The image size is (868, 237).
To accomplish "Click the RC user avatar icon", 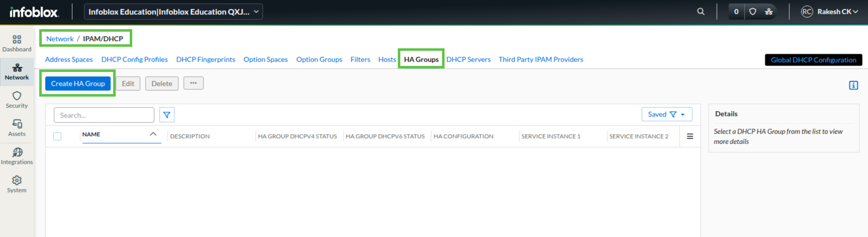I will coord(807,12).
